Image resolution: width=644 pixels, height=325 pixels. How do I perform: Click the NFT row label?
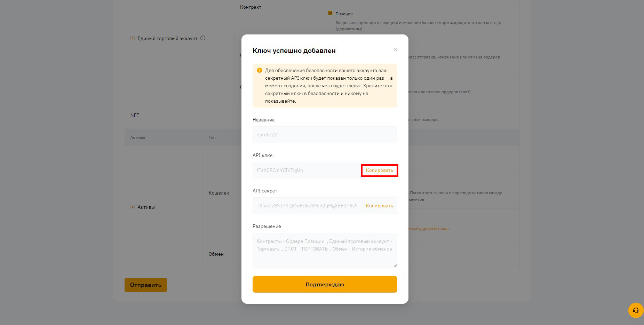(135, 115)
